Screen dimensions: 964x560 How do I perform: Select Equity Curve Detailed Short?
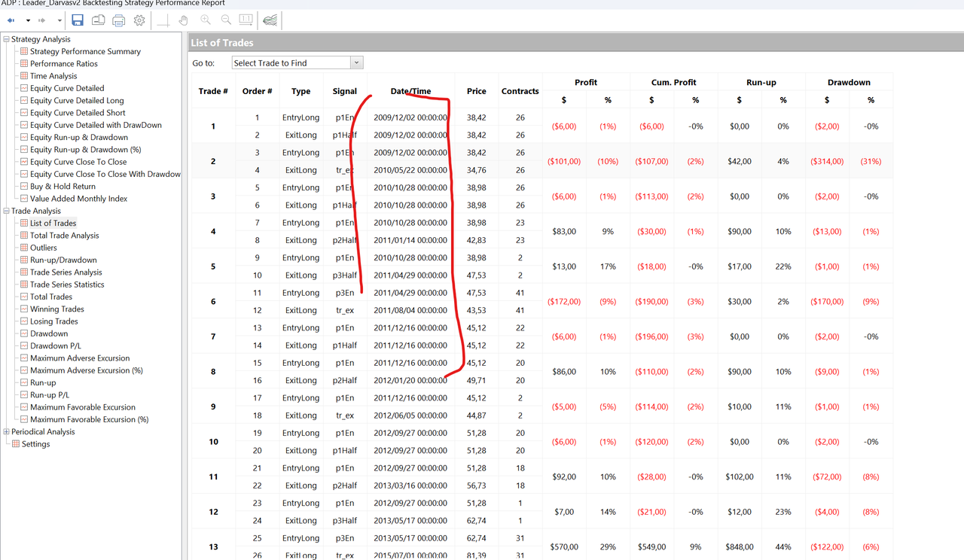(78, 113)
